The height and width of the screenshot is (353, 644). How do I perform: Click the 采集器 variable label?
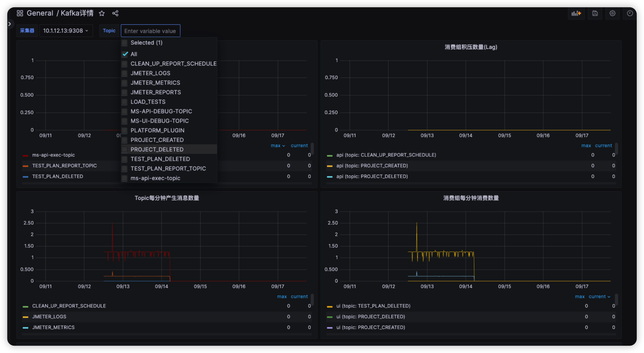[27, 31]
